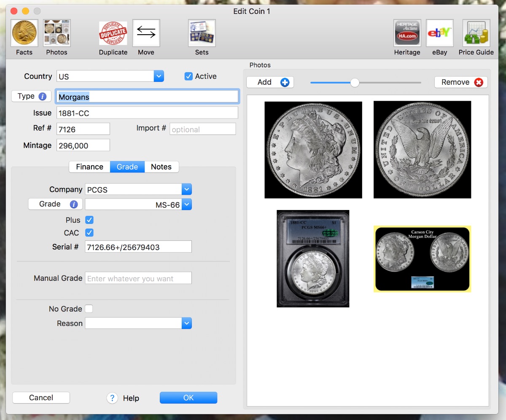
Task: Toggle the CAC checkbox
Action: click(x=89, y=233)
